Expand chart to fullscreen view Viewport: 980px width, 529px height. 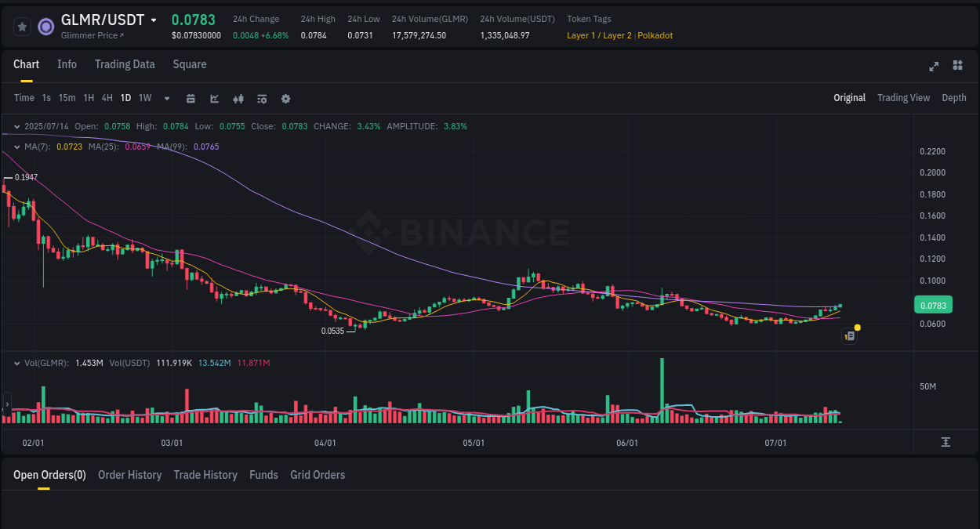934,67
